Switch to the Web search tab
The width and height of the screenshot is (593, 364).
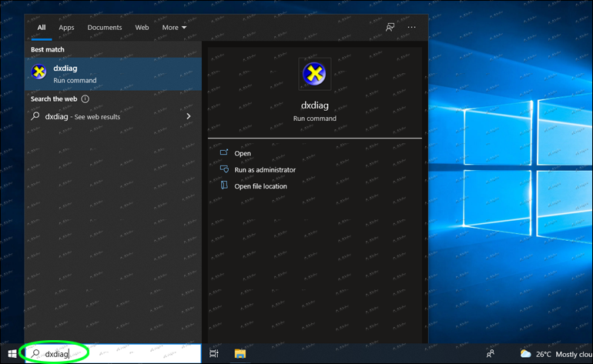point(142,28)
